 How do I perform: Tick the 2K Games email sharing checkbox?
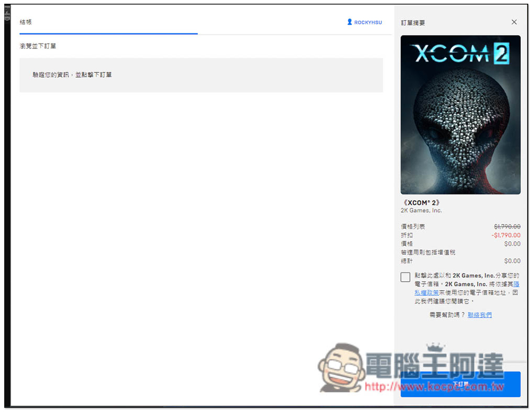[x=405, y=277]
